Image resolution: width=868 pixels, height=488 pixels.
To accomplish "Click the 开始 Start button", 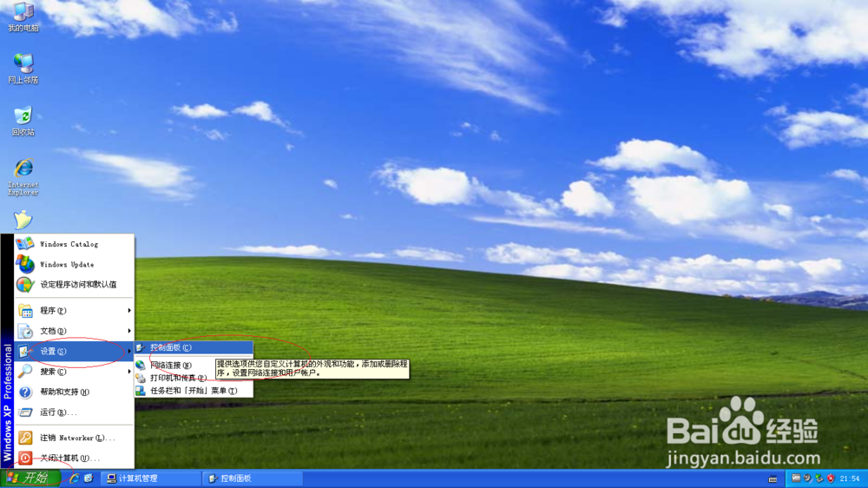I will point(30,478).
